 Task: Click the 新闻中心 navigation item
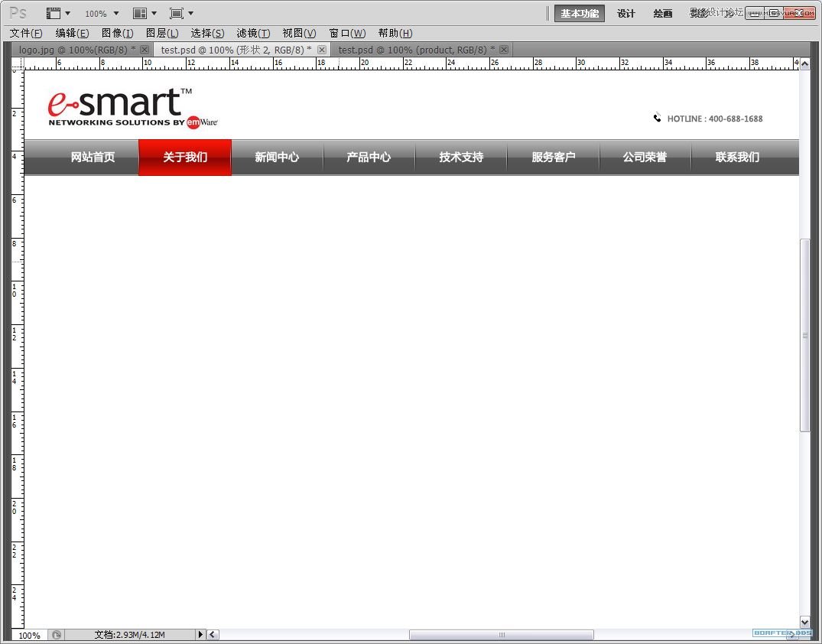pos(277,158)
